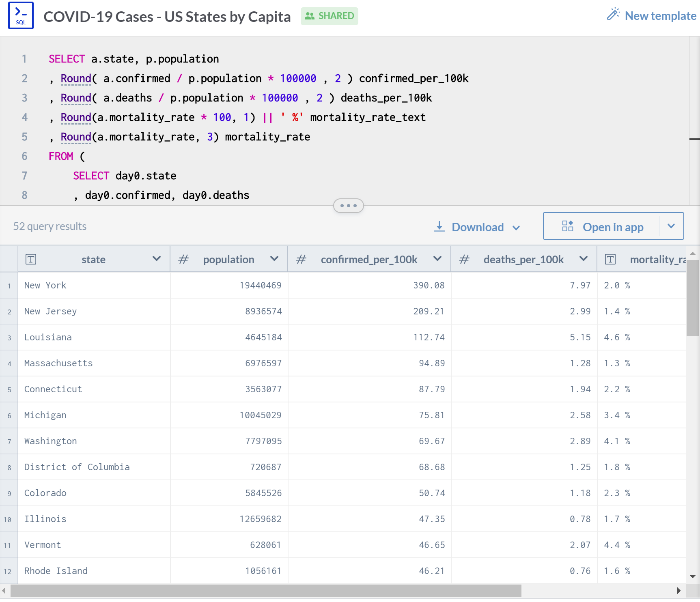The height and width of the screenshot is (602, 700).
Task: Click the SHARED status badge
Action: tap(329, 16)
